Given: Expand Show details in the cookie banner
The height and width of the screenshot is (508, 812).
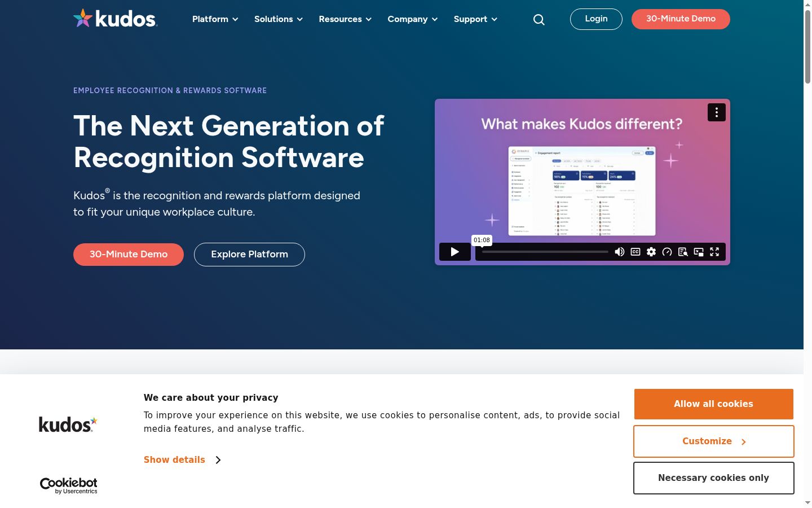Looking at the screenshot, I should coord(182,460).
